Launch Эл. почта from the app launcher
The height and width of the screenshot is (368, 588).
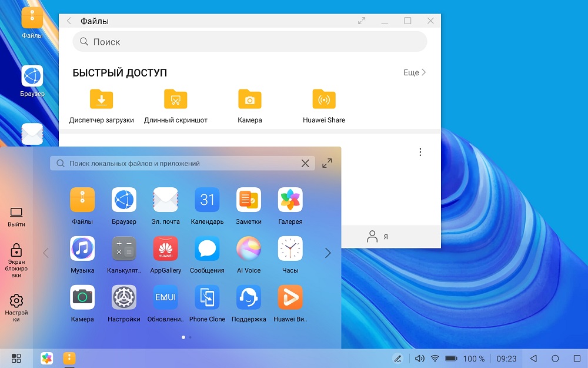[x=165, y=200]
